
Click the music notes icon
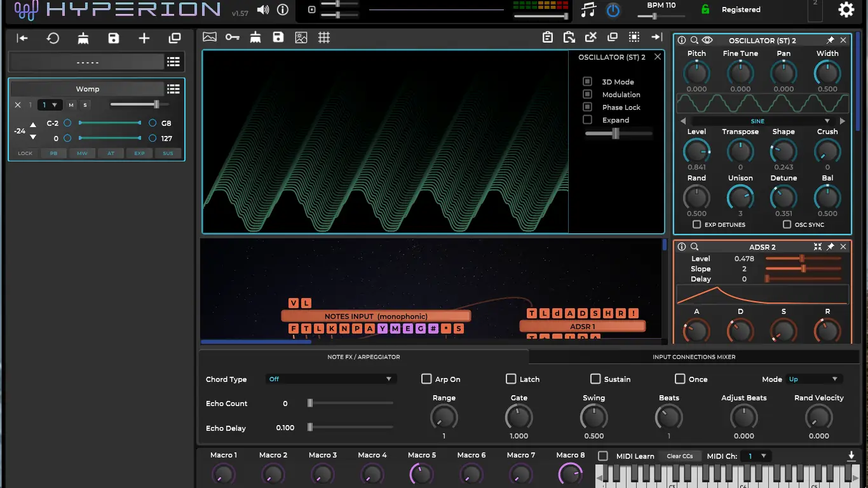point(589,10)
